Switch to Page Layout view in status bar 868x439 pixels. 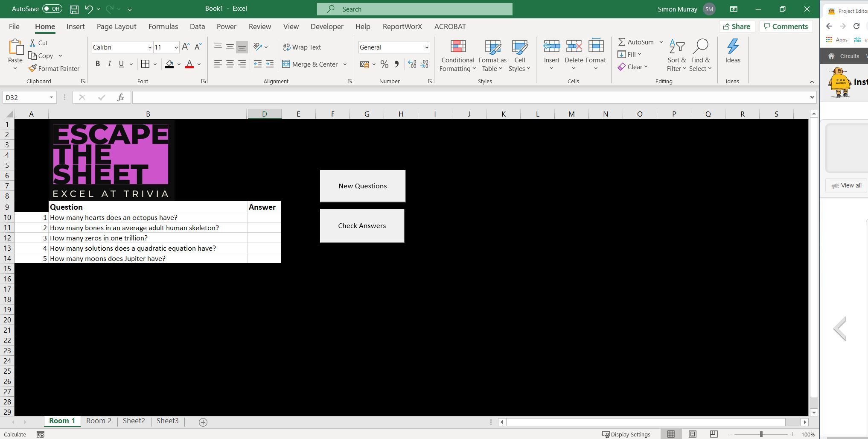(x=692, y=434)
